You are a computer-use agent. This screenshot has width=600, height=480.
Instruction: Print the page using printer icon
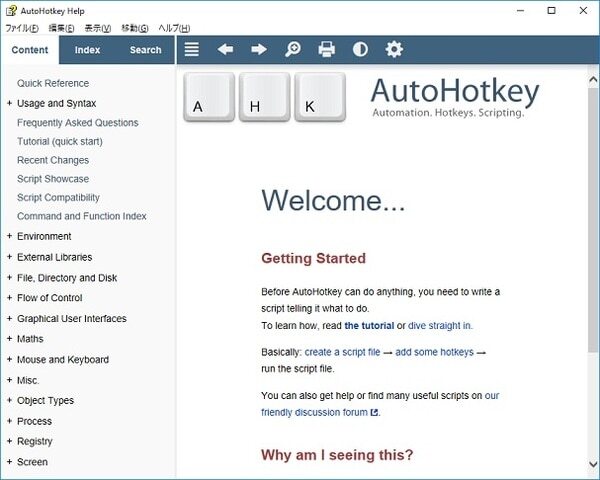click(x=326, y=49)
